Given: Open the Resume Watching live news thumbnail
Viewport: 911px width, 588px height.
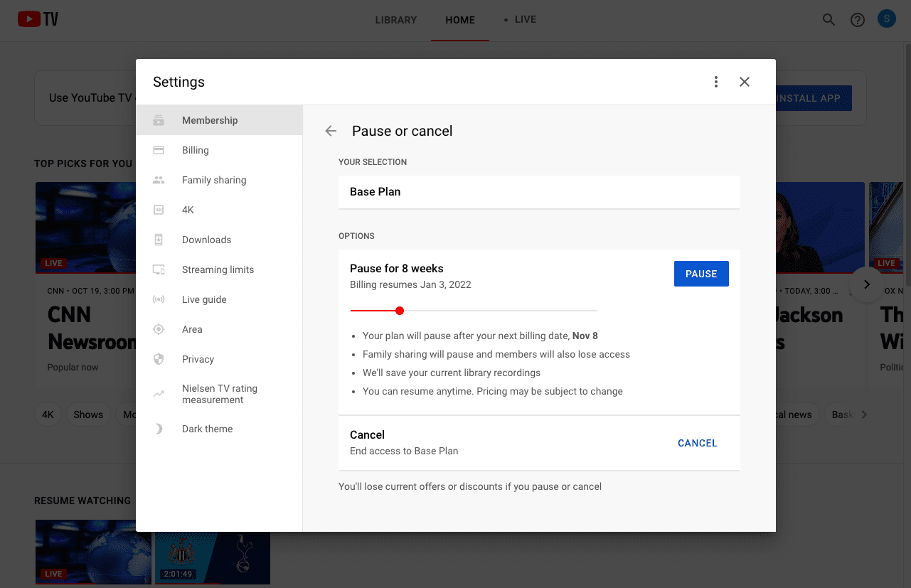Looking at the screenshot, I should (93, 552).
